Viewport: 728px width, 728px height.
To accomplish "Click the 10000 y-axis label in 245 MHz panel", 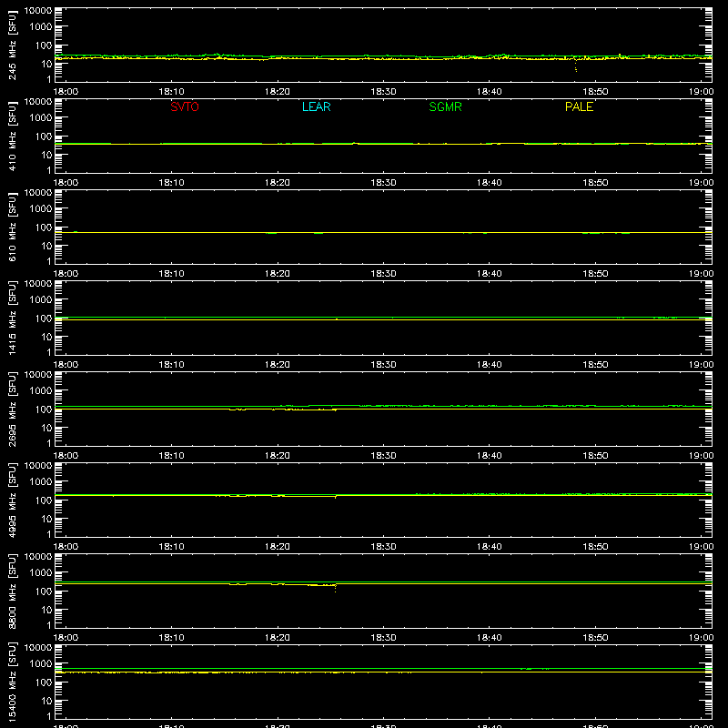I will (38, 11).
